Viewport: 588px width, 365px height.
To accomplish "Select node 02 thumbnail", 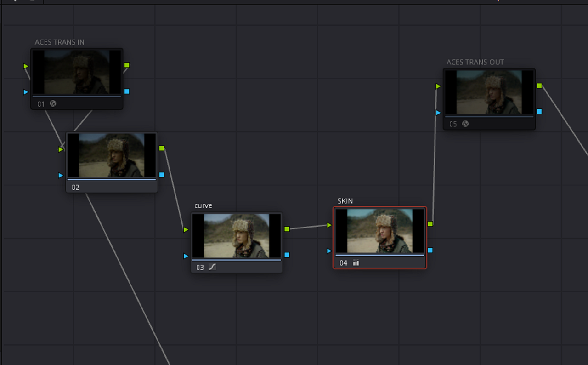I will (x=112, y=155).
